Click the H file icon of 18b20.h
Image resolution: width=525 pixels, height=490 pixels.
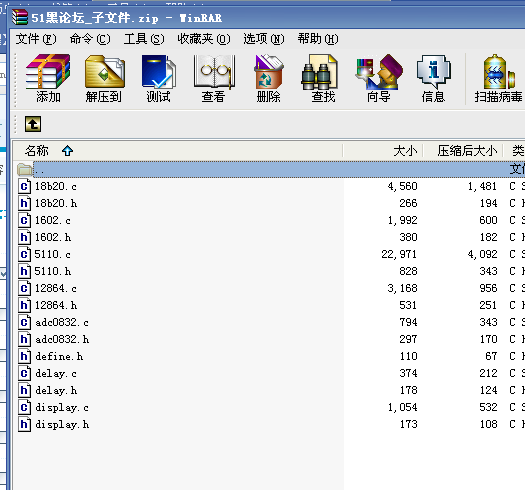tap(24, 203)
